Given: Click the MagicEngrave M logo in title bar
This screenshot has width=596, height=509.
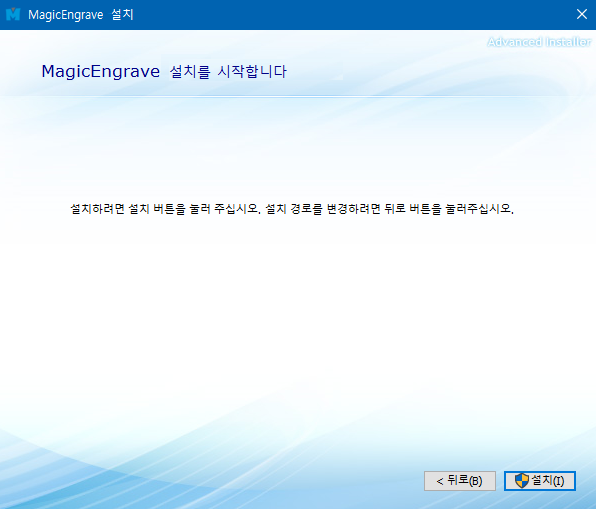Looking at the screenshot, I should point(13,14).
